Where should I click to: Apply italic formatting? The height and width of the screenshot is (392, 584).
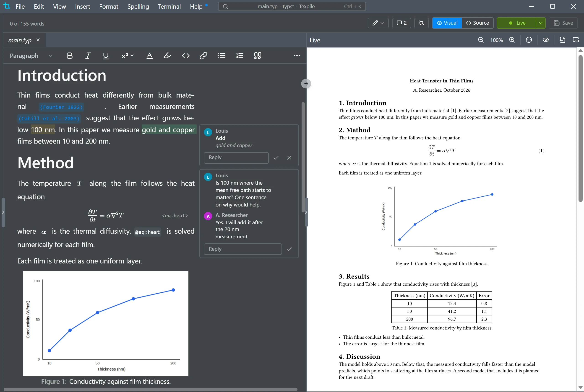click(x=88, y=56)
